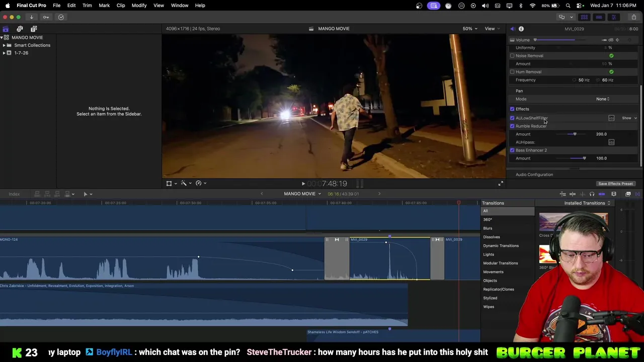This screenshot has width=644, height=362.
Task: Go back in timeline history
Action: pyautogui.click(x=262, y=194)
